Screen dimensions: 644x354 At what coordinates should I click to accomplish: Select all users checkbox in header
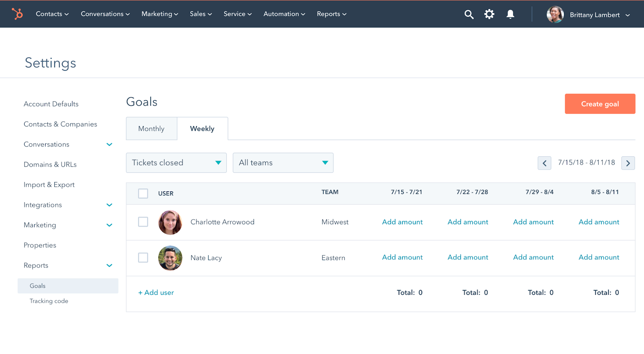(x=143, y=193)
